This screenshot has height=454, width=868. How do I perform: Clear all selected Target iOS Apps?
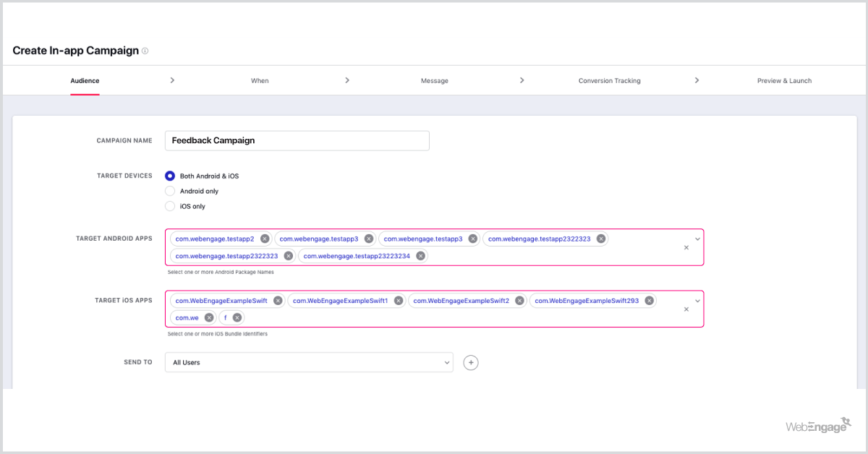686,309
